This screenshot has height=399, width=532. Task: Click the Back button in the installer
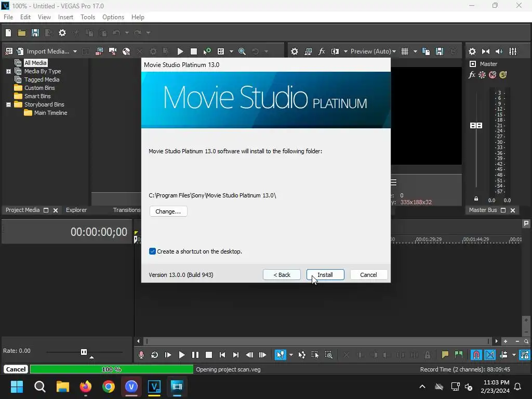[282, 275]
